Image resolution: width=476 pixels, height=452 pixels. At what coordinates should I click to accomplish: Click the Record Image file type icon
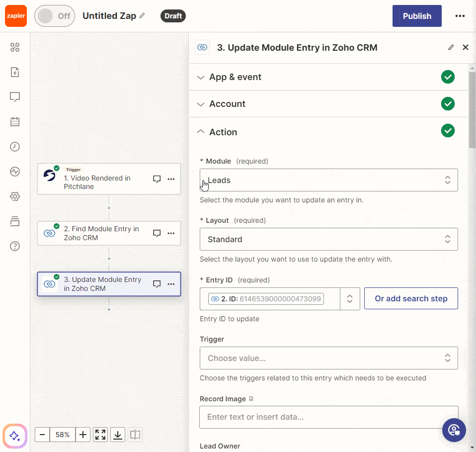251,399
